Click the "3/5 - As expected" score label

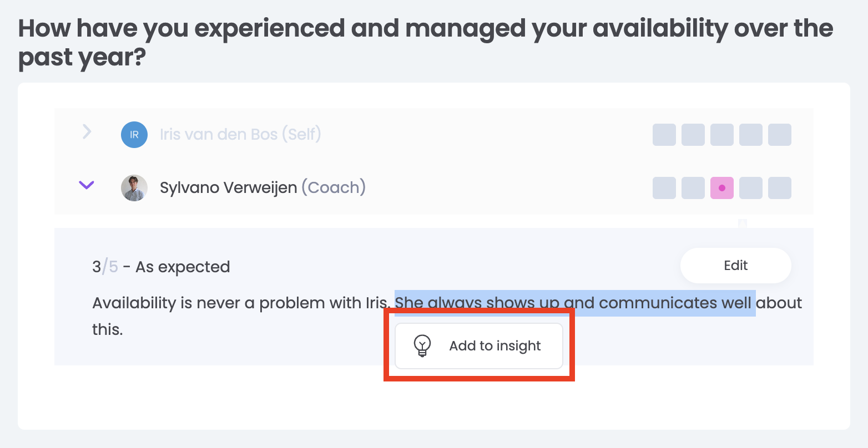(161, 267)
